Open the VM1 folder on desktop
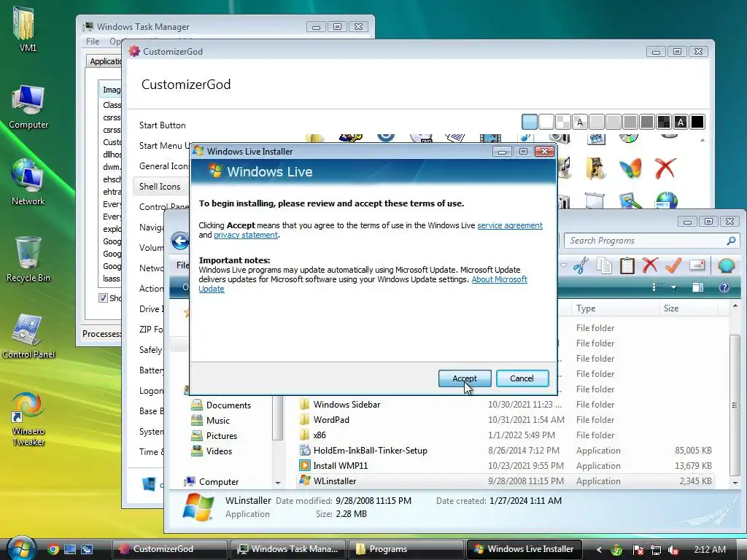 pos(27,28)
